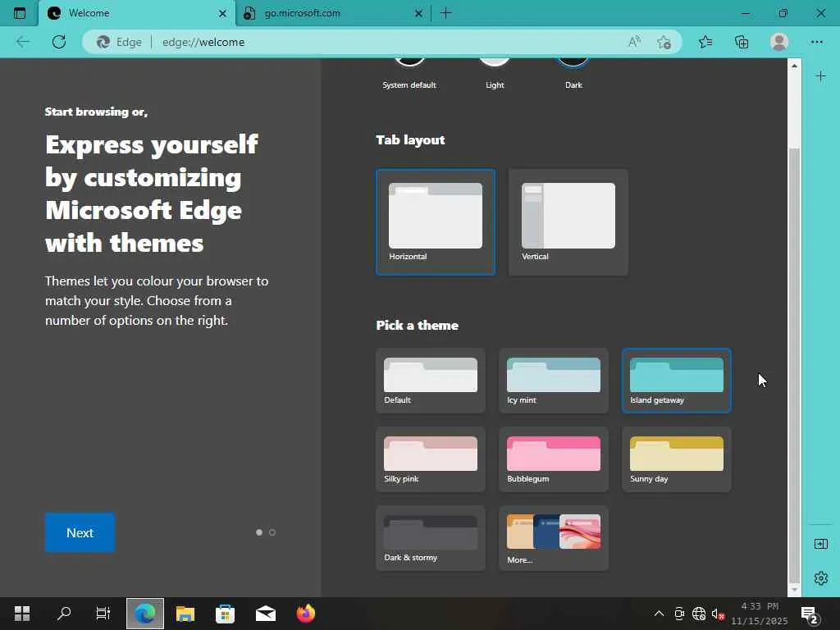Switch to the Welcome tab
Screen dimensions: 840x630
click(x=137, y=13)
